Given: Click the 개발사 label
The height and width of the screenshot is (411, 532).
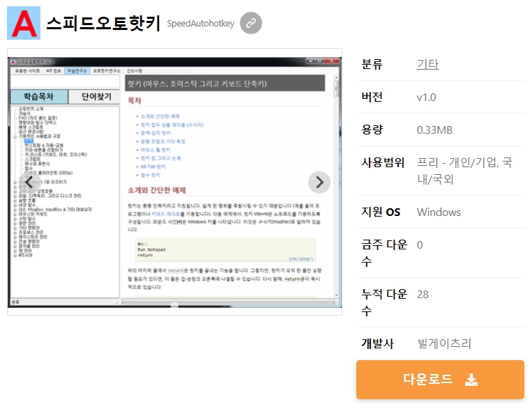Looking at the screenshot, I should [378, 343].
